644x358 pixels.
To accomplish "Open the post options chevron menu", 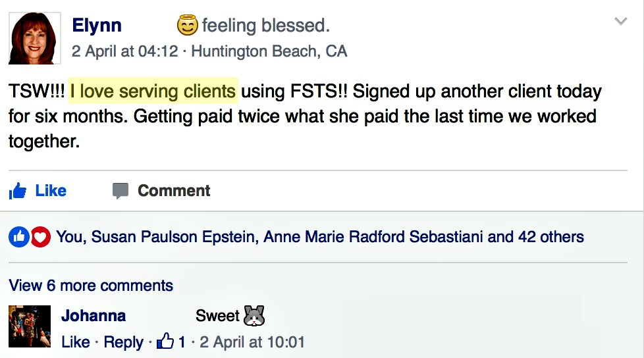I will click(620, 21).
